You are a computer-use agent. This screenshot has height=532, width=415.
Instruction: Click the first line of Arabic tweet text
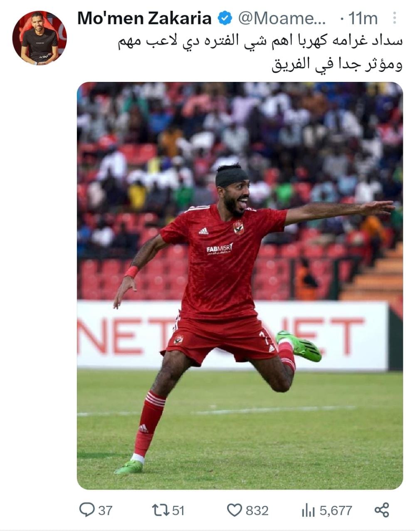point(260,42)
